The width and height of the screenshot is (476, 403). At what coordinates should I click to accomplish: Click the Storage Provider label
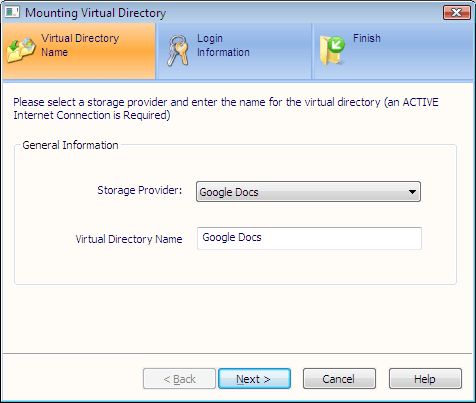click(140, 190)
